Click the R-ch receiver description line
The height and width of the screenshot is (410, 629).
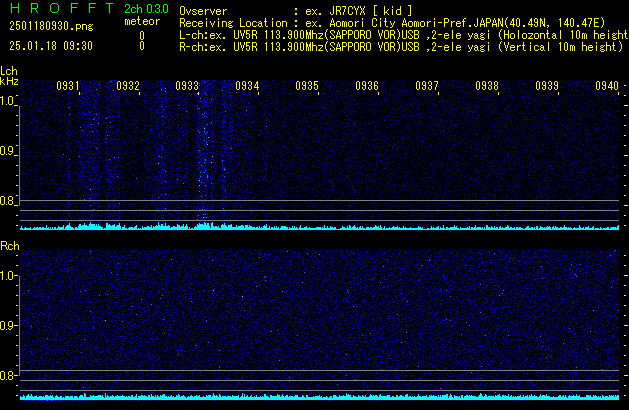(x=401, y=47)
